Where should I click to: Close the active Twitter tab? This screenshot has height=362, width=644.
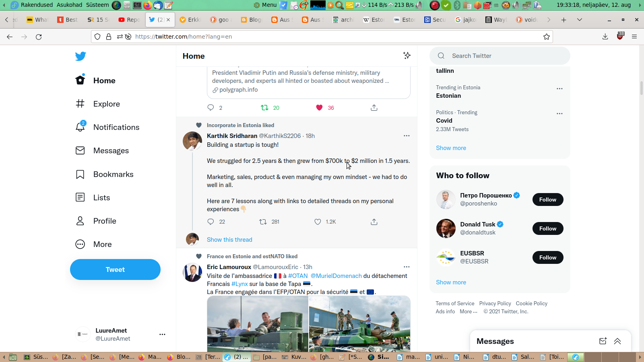point(168,20)
